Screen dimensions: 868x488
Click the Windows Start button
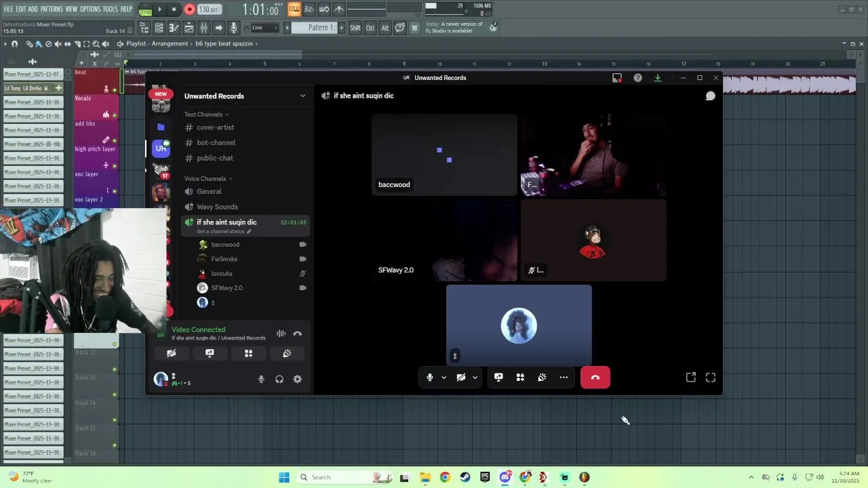point(284,477)
